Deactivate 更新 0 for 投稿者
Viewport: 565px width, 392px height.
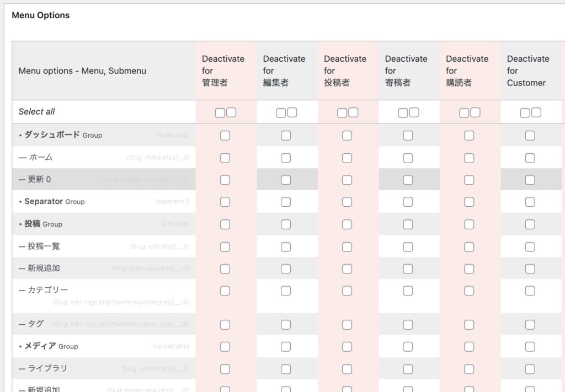click(x=347, y=180)
